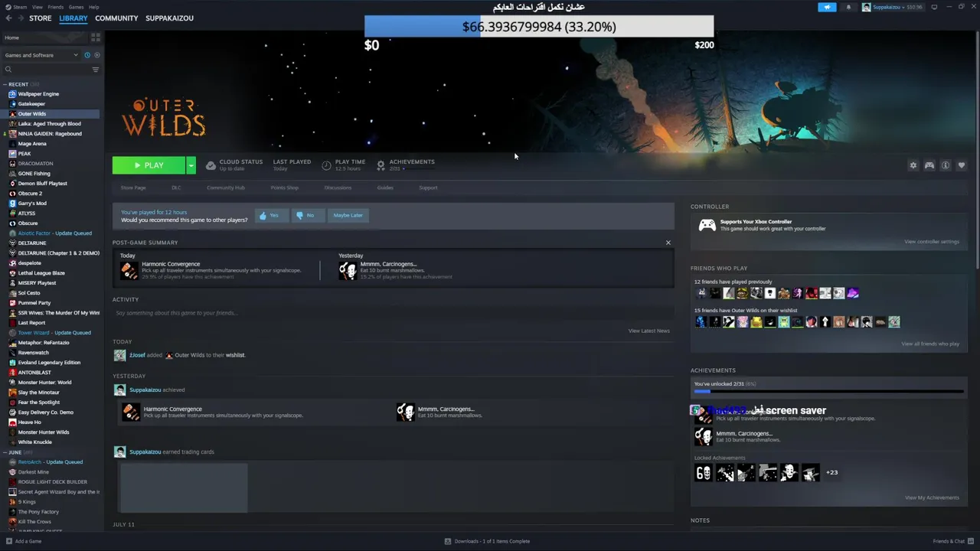Click the announcements megaphone button

tap(827, 7)
